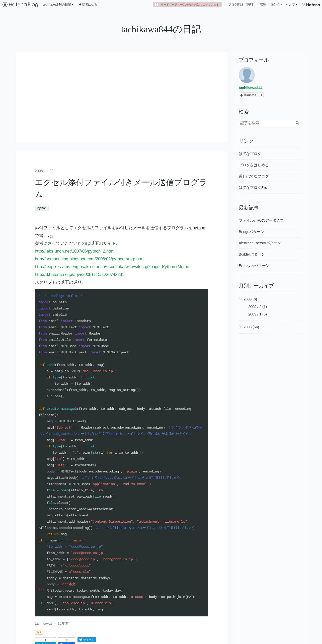
Task: Click 読者になる in top bar
Action: coord(88,5)
